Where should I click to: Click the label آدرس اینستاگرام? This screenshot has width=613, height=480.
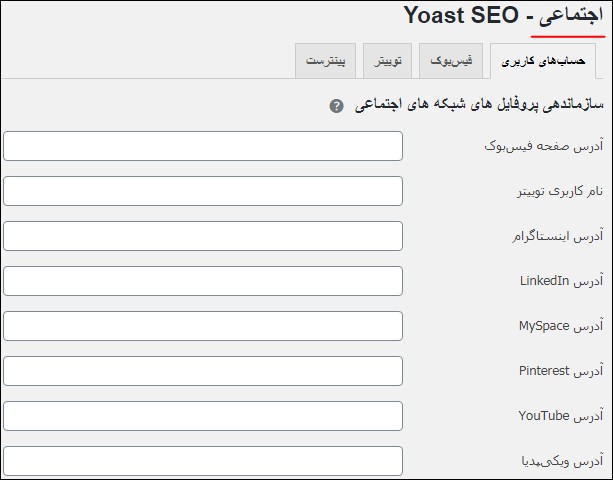pos(557,236)
